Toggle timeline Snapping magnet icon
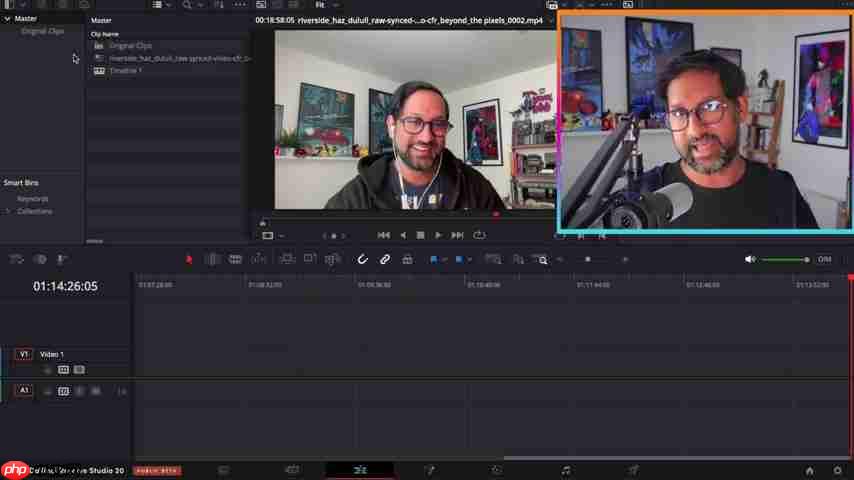Screen dimensions: 854x480 click(362, 259)
